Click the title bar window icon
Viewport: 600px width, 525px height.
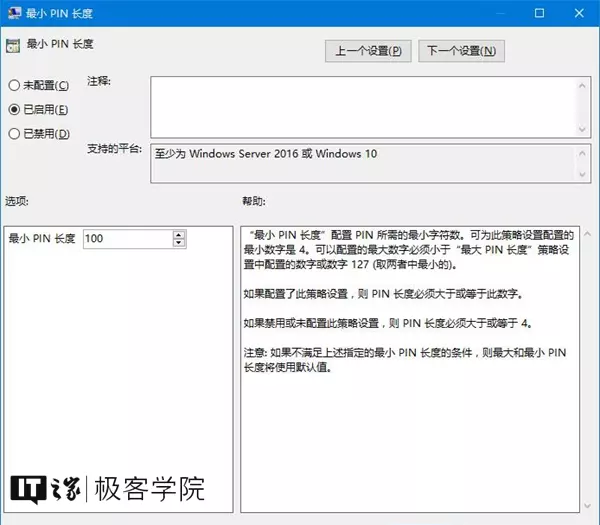pos(15,13)
